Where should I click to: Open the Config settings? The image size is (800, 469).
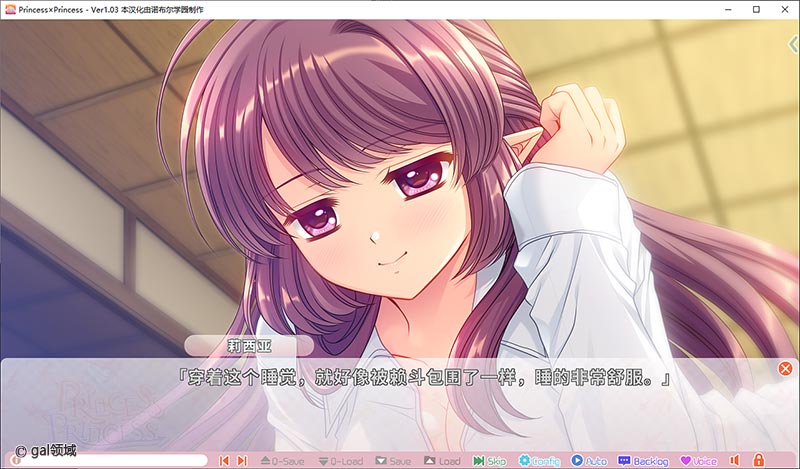pyautogui.click(x=539, y=461)
